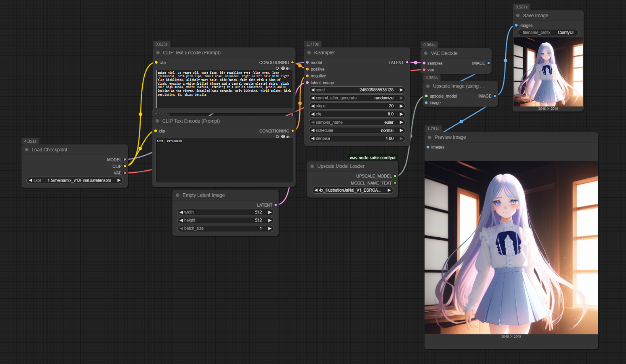
Task: Click the filename_prefix field in Save Image
Action: click(548, 32)
